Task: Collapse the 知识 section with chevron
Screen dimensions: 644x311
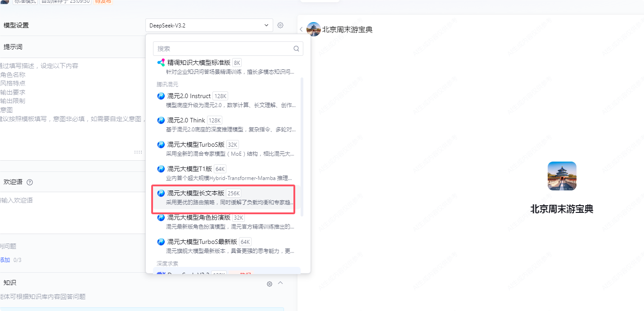Action: (280, 283)
